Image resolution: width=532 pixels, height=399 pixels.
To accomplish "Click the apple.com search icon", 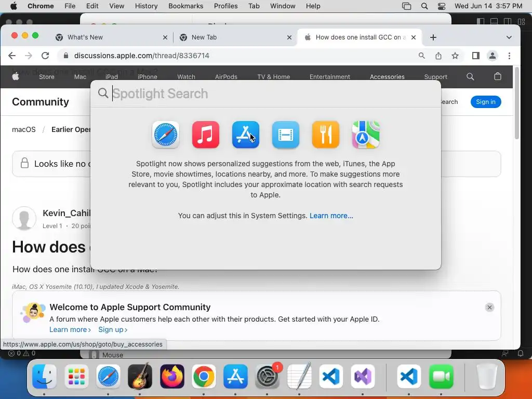I will tap(470, 77).
